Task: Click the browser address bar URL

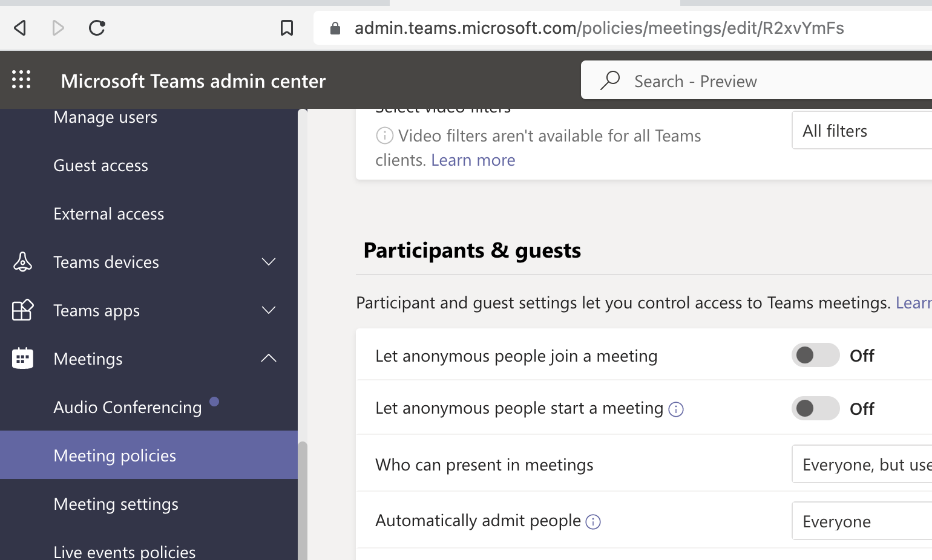Action: [599, 28]
